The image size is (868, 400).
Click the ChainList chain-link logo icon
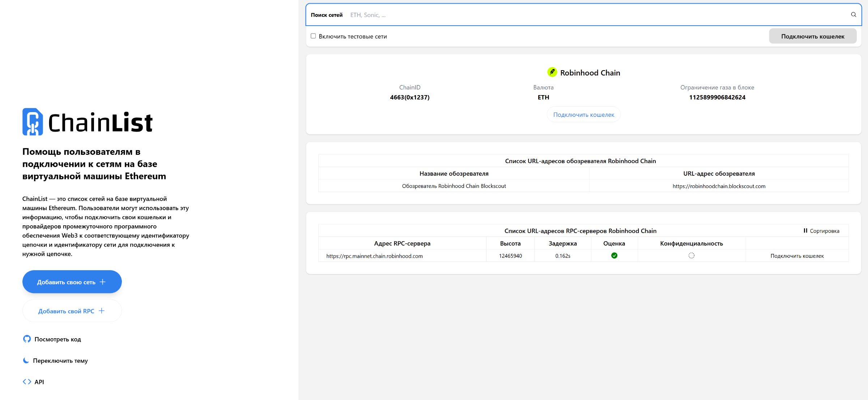33,122
